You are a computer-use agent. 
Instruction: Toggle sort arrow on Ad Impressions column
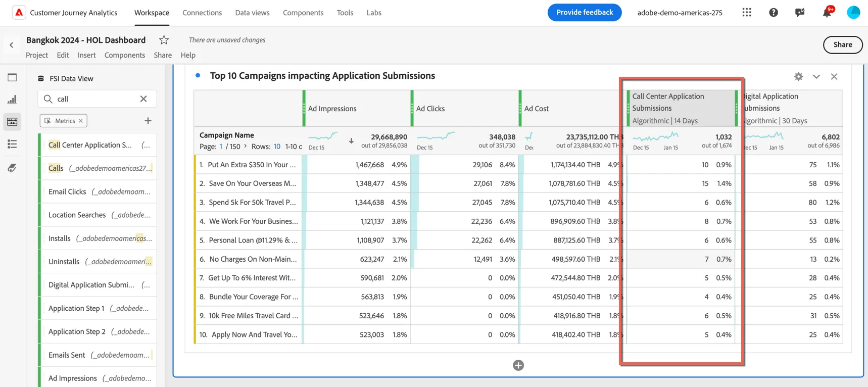351,141
